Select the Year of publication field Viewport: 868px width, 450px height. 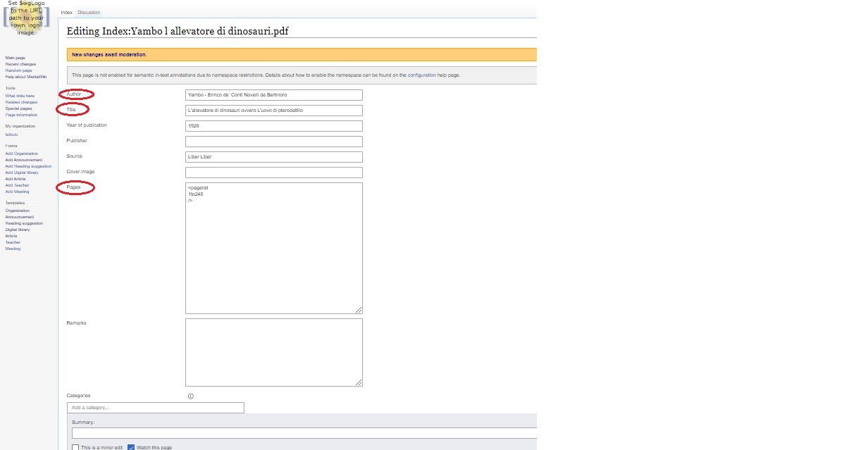pos(273,126)
